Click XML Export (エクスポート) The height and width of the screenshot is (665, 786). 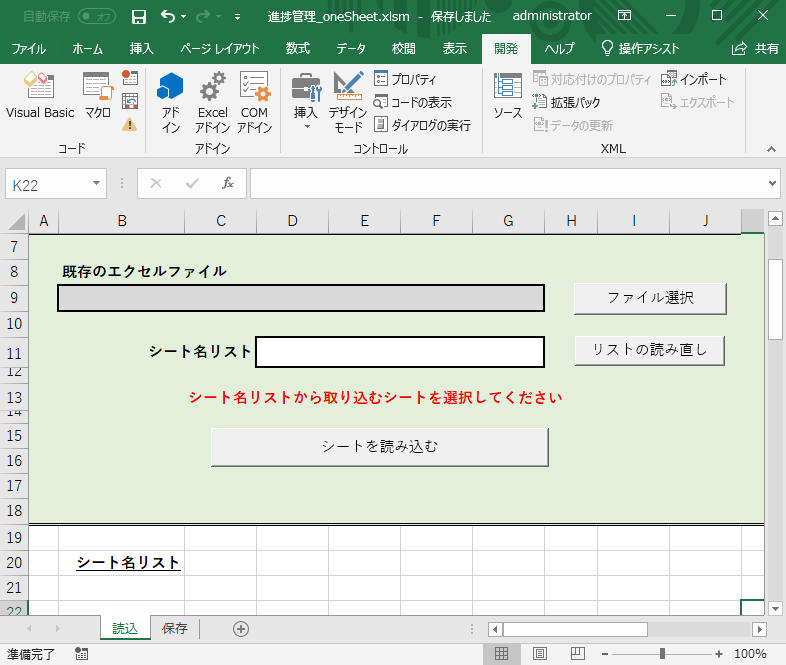click(x=697, y=102)
